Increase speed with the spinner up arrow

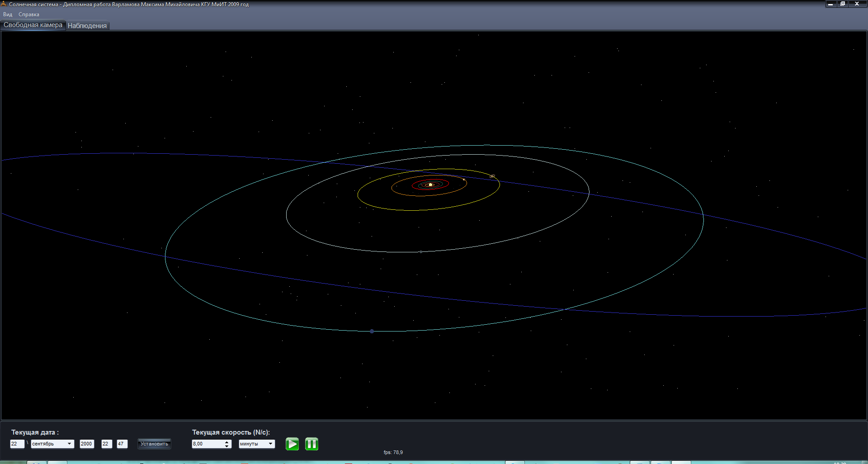[x=227, y=442]
